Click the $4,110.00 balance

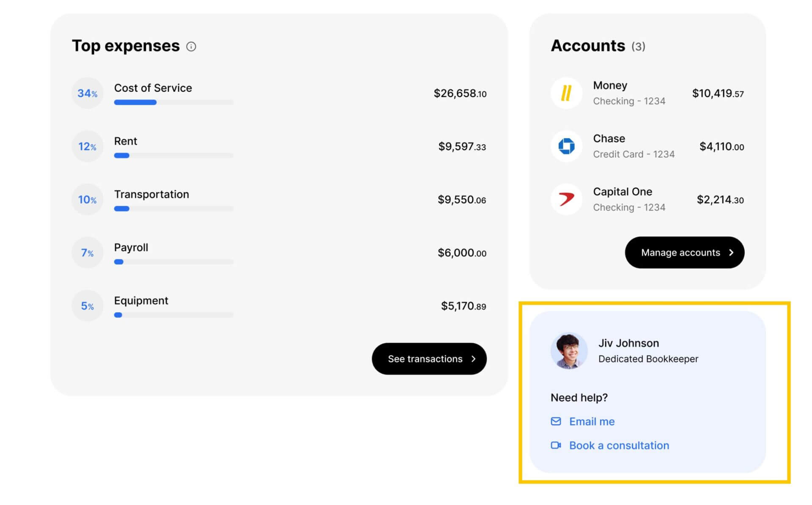721,147
